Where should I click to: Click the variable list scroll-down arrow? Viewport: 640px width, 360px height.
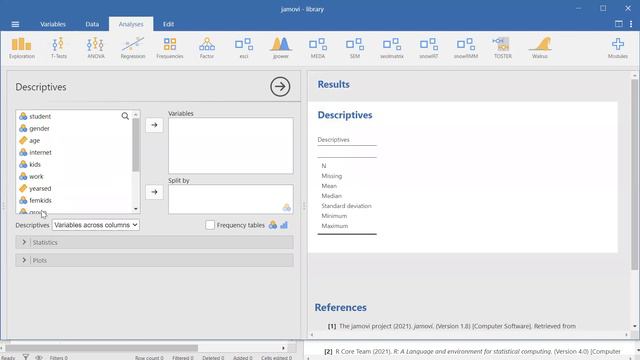click(136, 209)
